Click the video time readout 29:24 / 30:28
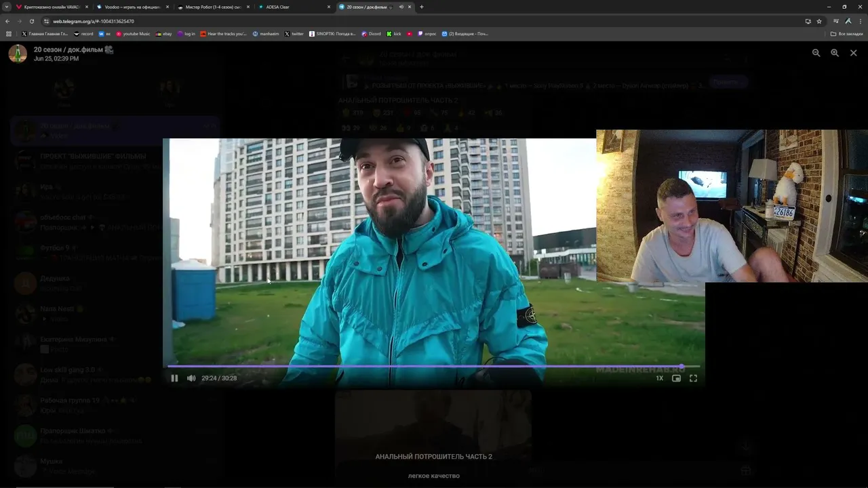 coord(219,378)
